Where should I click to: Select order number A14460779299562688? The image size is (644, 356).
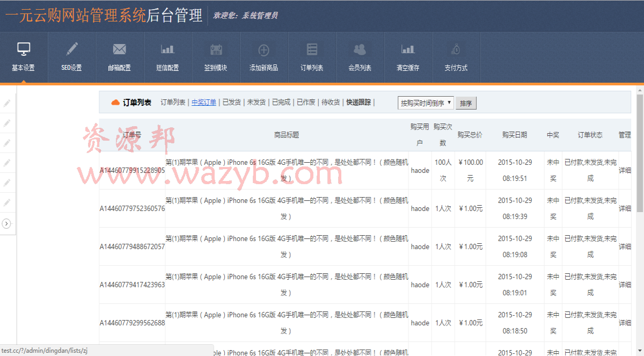pyautogui.click(x=132, y=323)
